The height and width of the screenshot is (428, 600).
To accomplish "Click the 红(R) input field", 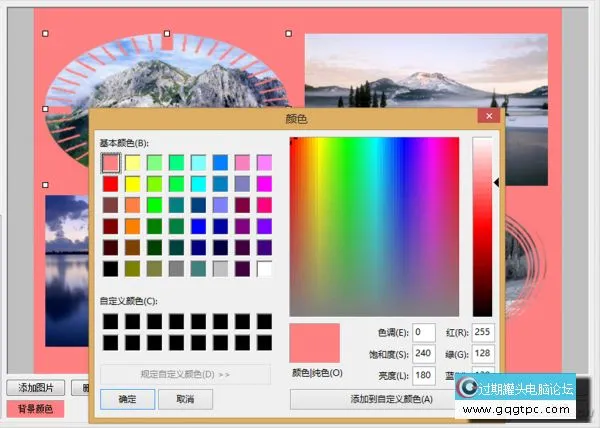I will coord(483,332).
